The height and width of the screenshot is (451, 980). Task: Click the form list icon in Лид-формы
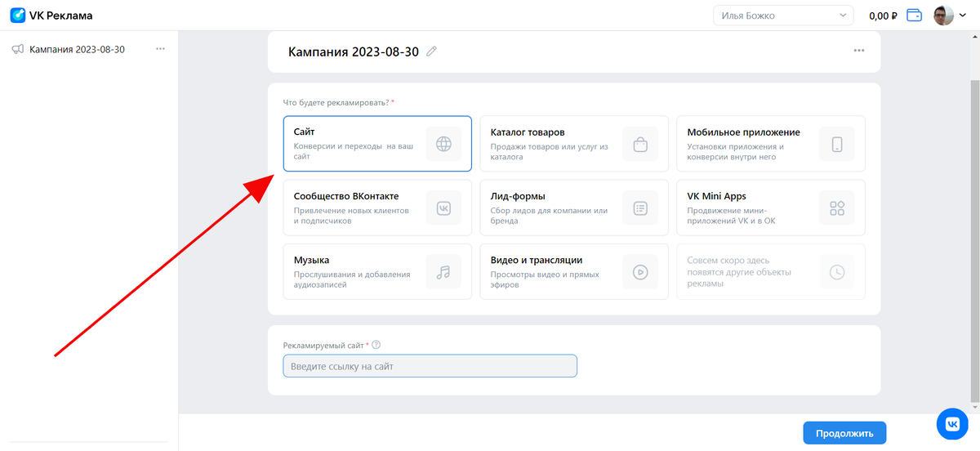coord(640,208)
